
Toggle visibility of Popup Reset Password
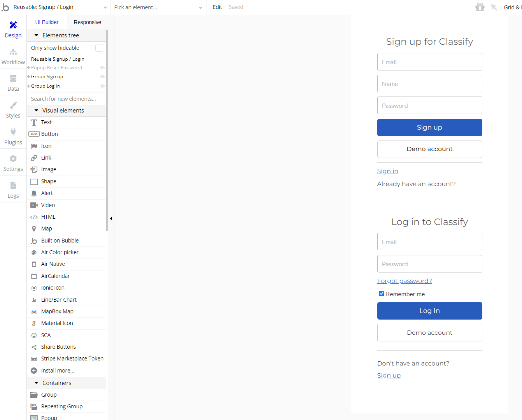(102, 68)
